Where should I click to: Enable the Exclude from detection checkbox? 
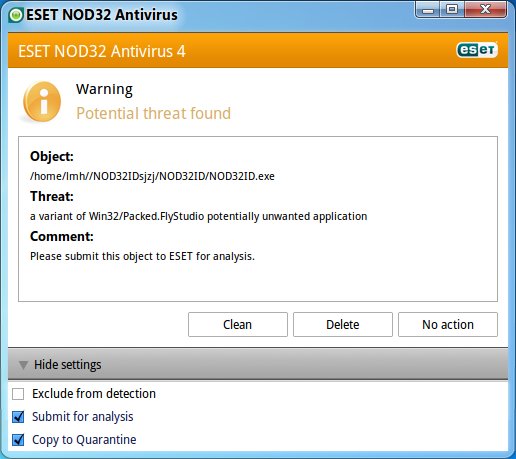click(18, 394)
